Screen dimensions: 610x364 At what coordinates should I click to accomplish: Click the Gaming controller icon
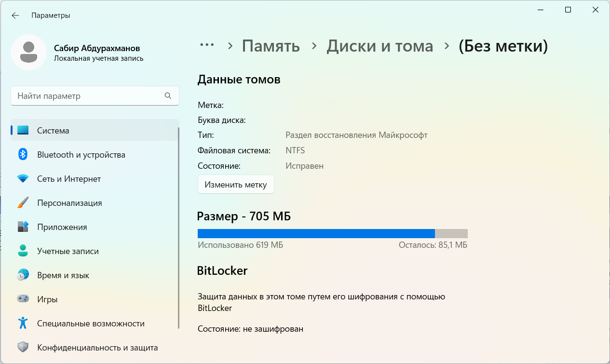pyautogui.click(x=23, y=299)
